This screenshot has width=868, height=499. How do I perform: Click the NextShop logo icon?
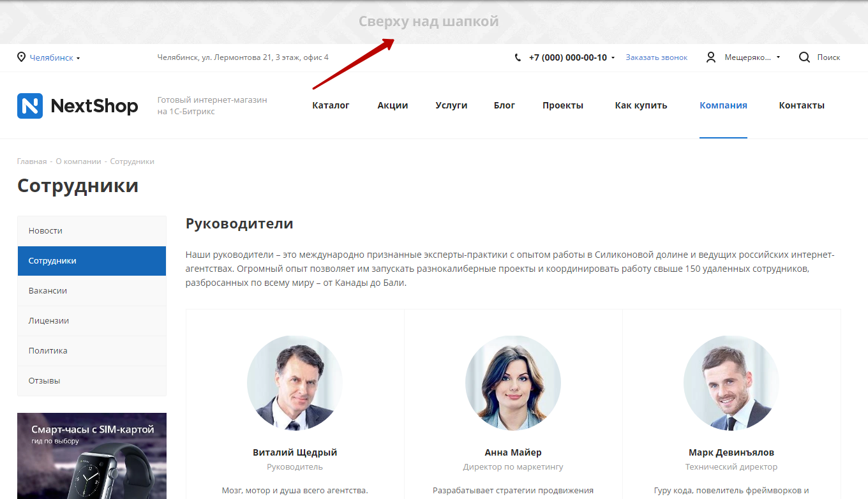30,106
